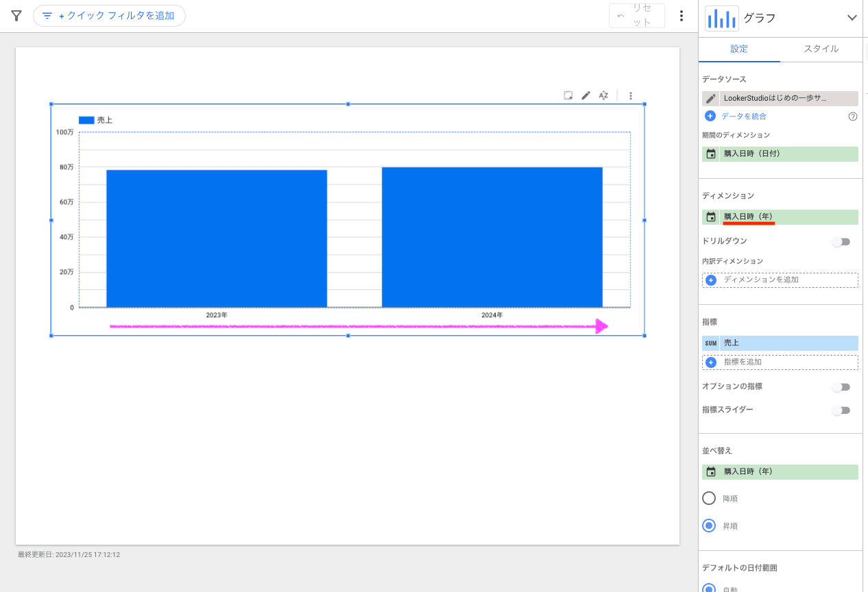The image size is (868, 592).
Task: Expand the グラフ chart type dropdown
Action: point(852,18)
